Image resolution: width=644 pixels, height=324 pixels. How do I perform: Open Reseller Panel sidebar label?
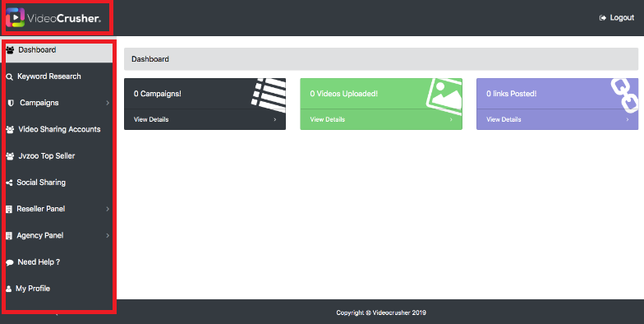pos(41,209)
